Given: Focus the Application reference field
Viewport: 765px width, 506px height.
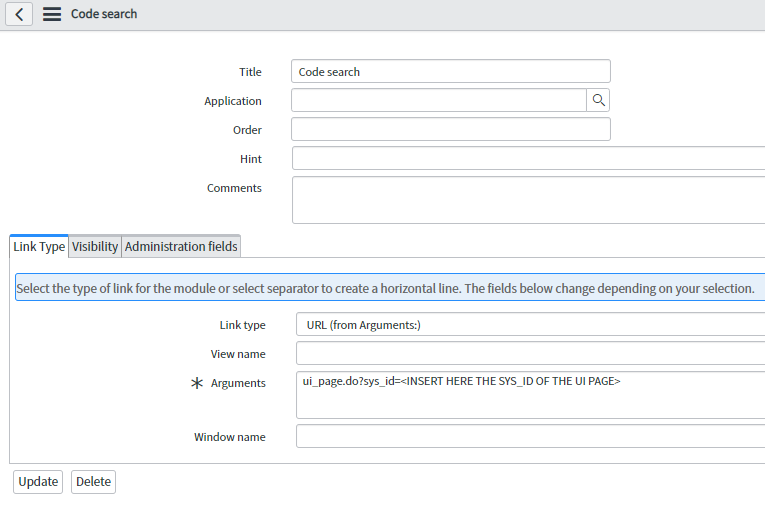Looking at the screenshot, I should tap(439, 100).
